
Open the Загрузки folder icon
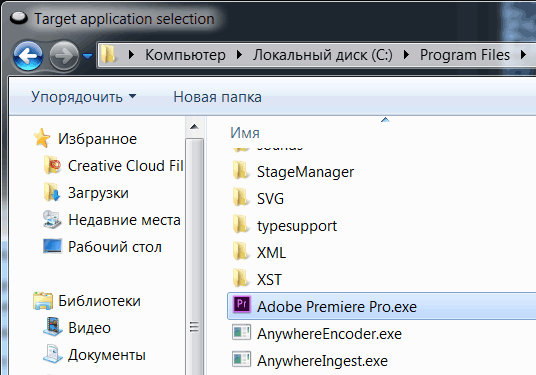click(52, 192)
